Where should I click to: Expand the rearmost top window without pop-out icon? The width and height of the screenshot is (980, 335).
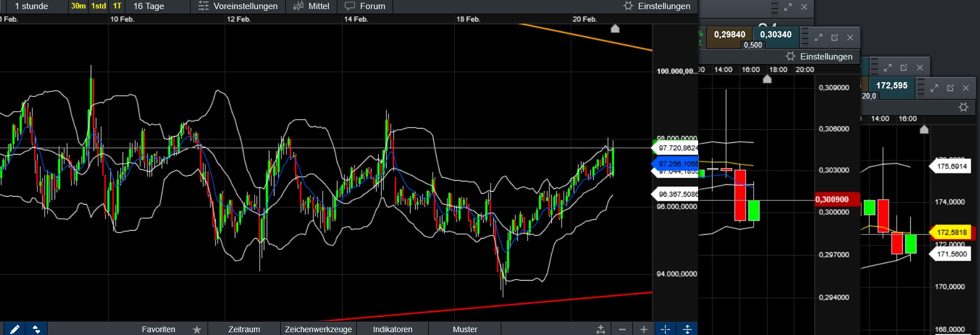pos(788,7)
